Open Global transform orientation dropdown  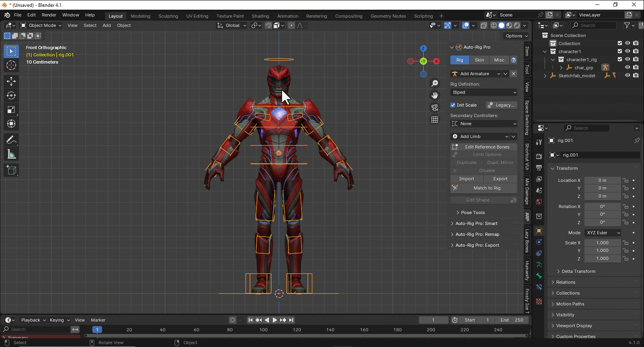tap(231, 25)
